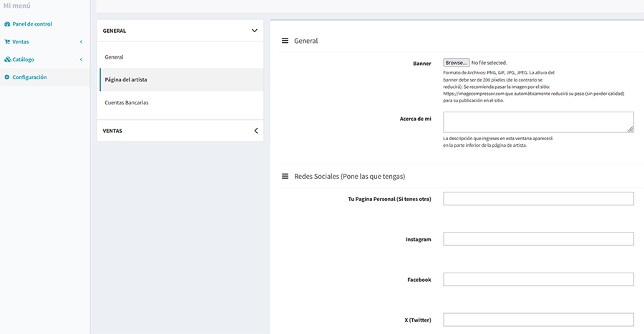Expand the VENTAS section chevron
This screenshot has width=644, height=334.
click(x=256, y=131)
